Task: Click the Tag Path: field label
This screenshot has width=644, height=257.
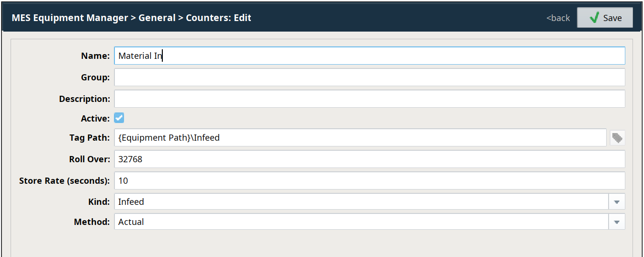Action: pyautogui.click(x=90, y=138)
